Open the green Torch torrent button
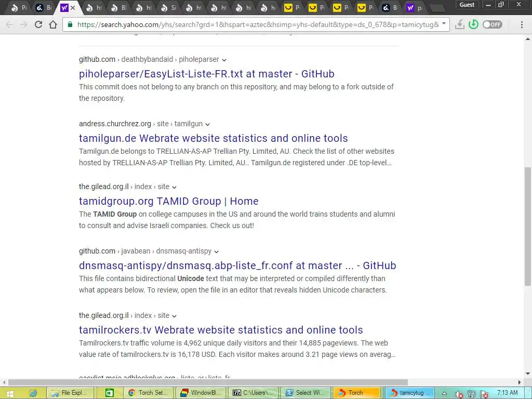The height and width of the screenshot is (399, 532). pos(473,24)
